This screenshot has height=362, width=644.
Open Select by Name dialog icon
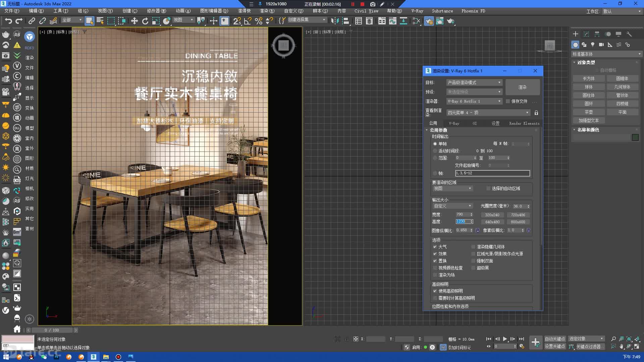(x=100, y=21)
